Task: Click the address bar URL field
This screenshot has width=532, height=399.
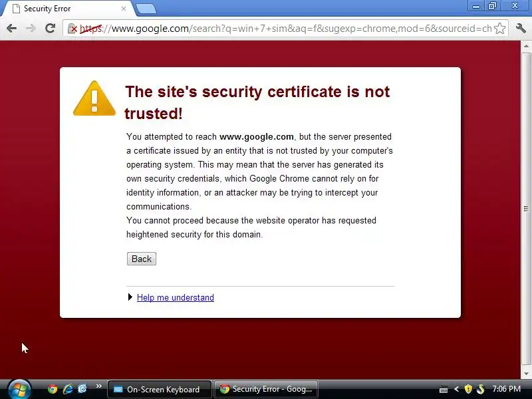Action: pyautogui.click(x=286, y=29)
